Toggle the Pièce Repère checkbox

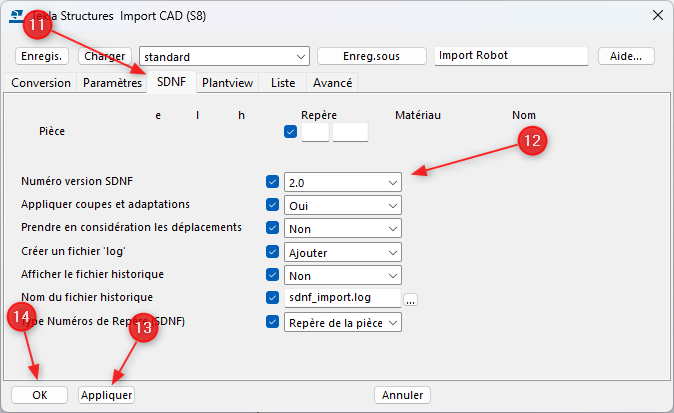point(290,132)
